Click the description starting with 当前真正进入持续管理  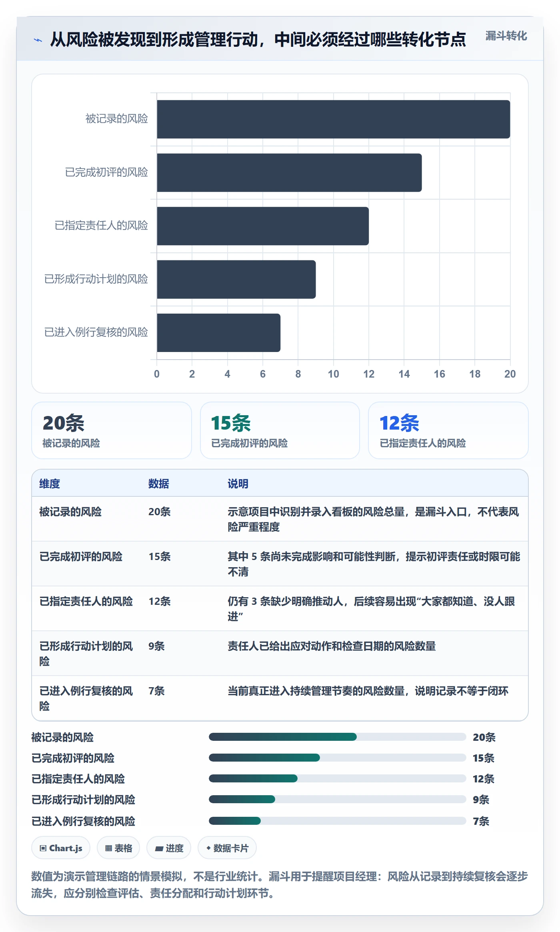pos(368,691)
